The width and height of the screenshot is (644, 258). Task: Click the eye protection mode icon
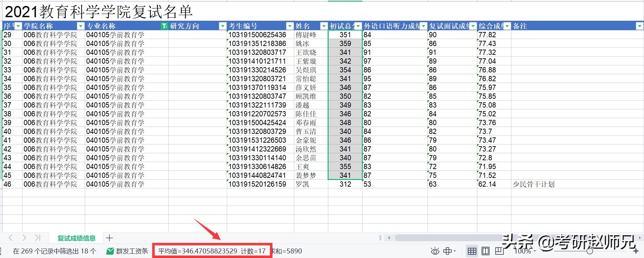pos(435,251)
